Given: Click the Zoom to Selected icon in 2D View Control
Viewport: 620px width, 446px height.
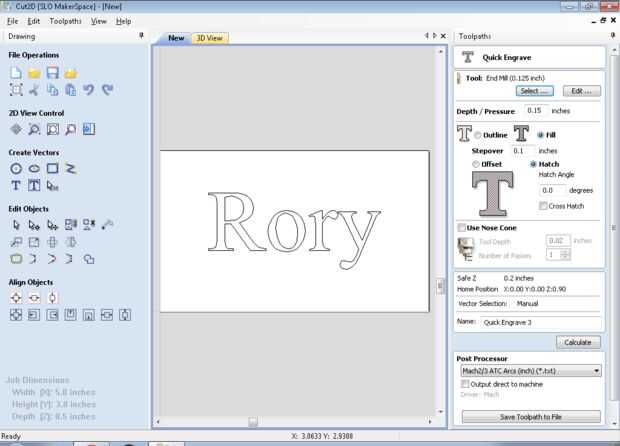Looking at the screenshot, I should click(x=70, y=129).
